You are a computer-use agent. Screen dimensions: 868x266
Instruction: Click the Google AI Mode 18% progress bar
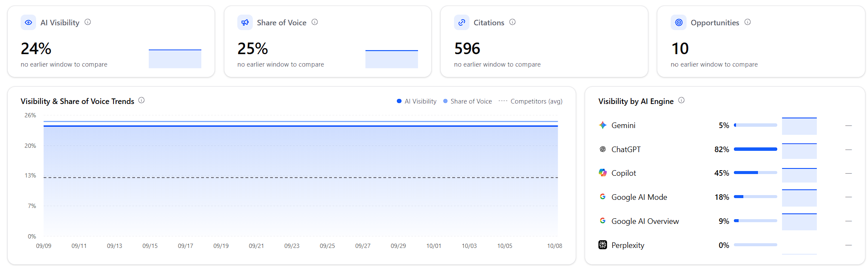(755, 197)
